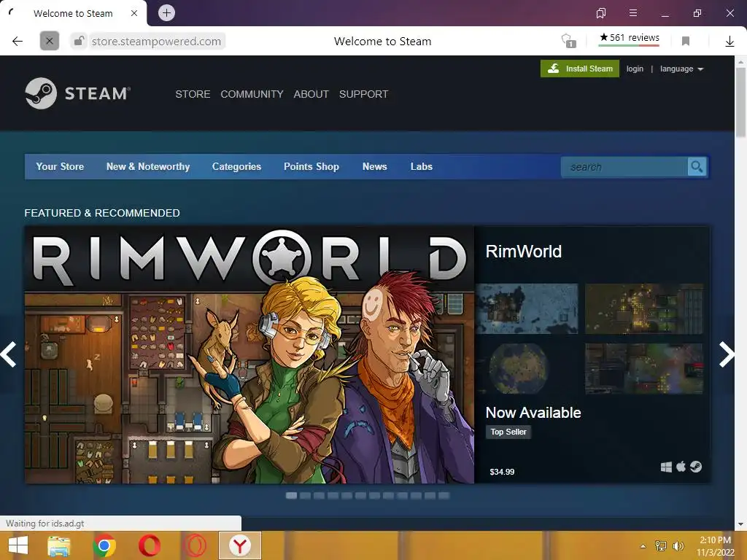Click the FEATURED & RECOMMENDED heading

click(102, 213)
